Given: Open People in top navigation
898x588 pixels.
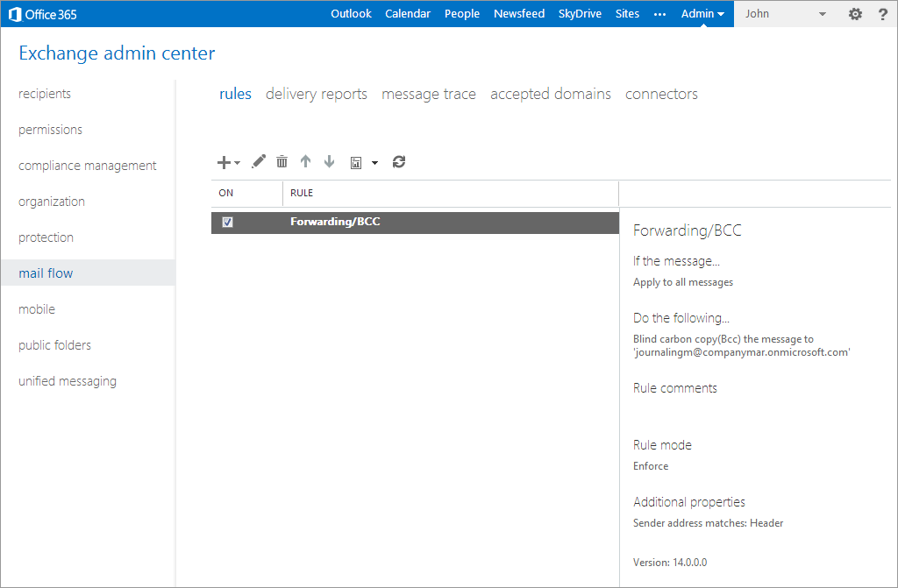Looking at the screenshot, I should pos(462,14).
